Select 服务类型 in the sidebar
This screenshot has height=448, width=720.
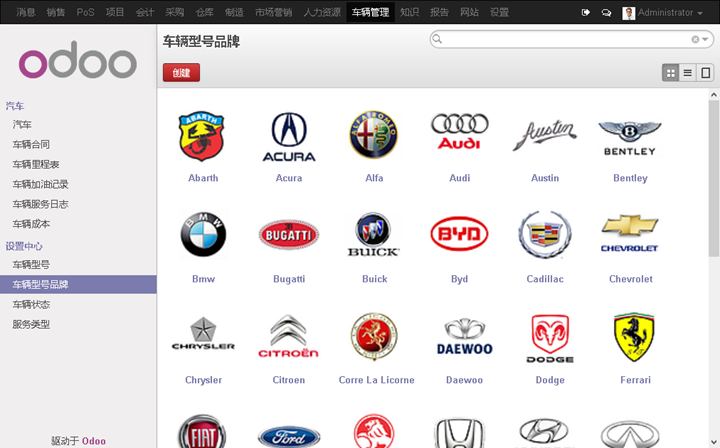tap(31, 324)
